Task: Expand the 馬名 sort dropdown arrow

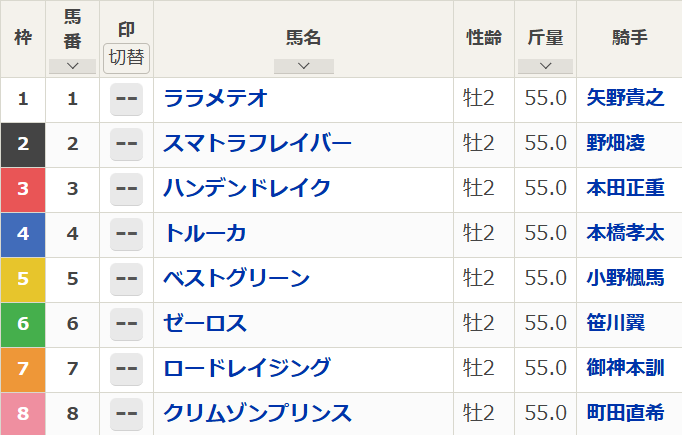Action: coord(303,66)
